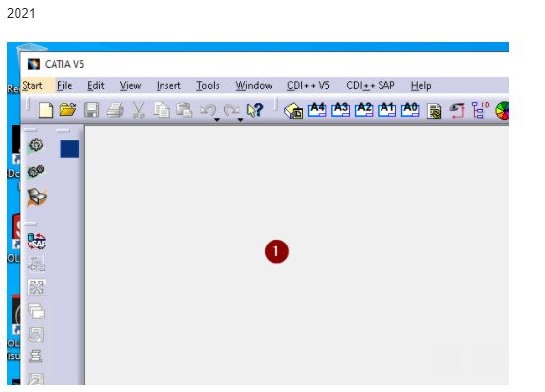545x392 pixels.
Task: Open the Help menu
Action: (421, 86)
